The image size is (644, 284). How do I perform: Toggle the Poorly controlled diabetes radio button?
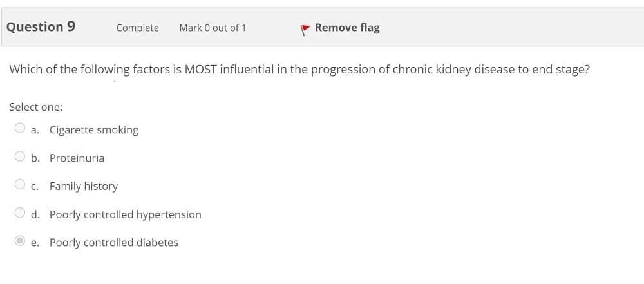(x=21, y=241)
